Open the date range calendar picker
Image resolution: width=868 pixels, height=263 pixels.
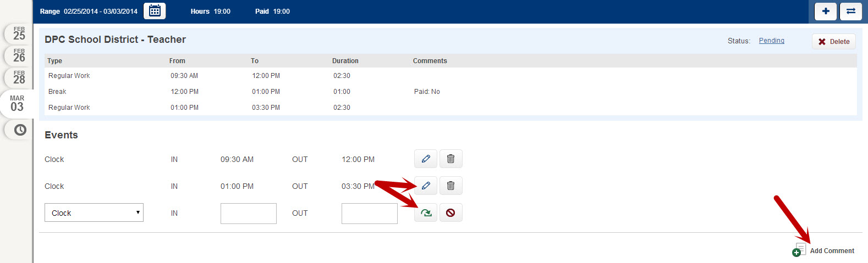(155, 11)
